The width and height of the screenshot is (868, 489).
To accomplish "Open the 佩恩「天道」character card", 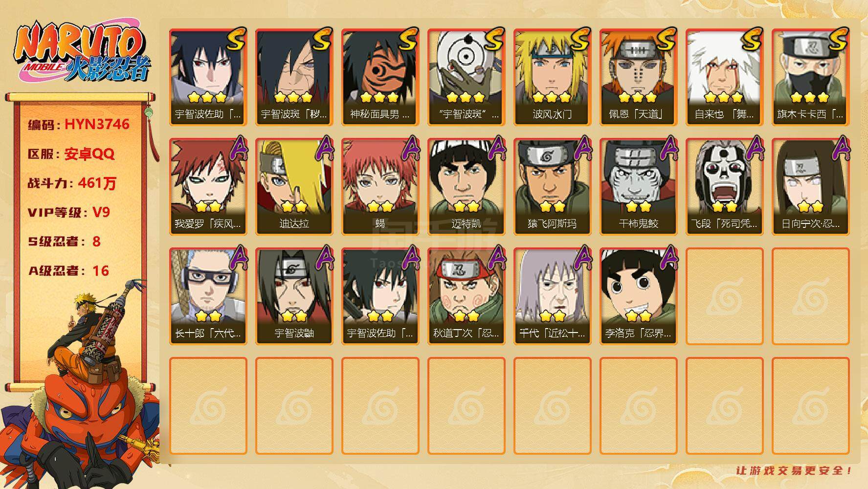I will tap(638, 77).
